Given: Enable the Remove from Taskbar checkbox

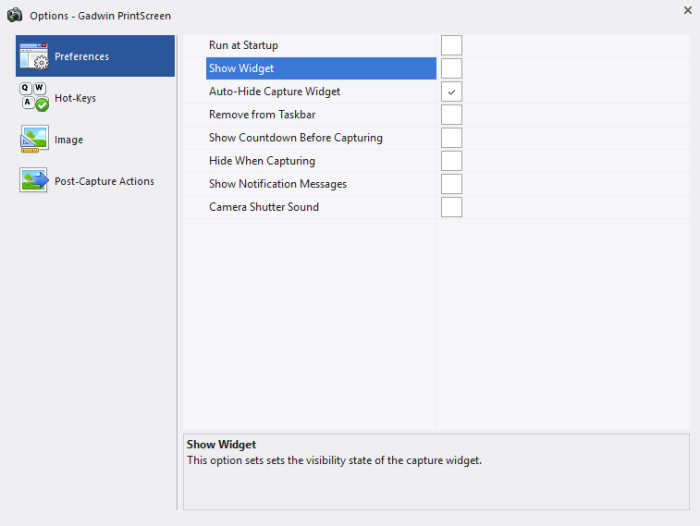Looking at the screenshot, I should point(451,115).
